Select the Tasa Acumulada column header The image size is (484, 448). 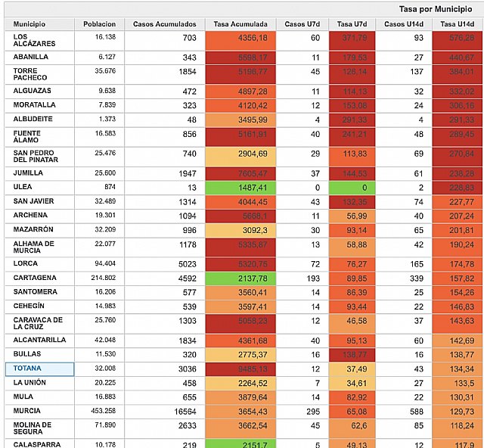(x=240, y=24)
